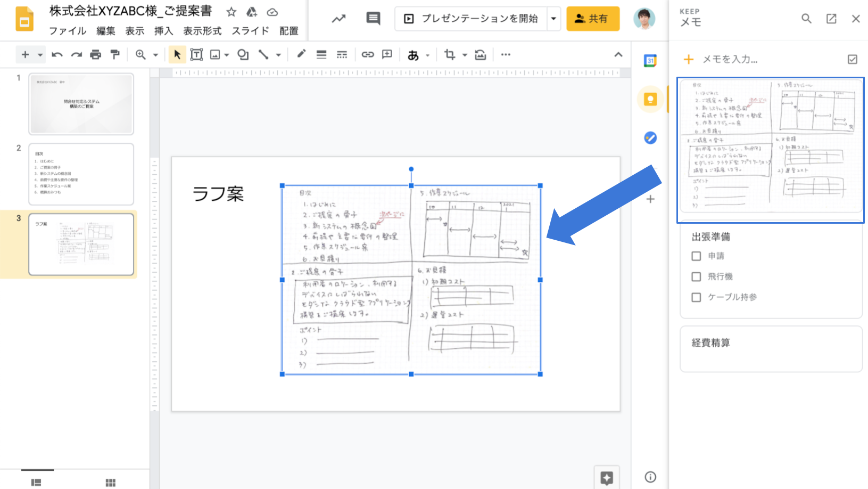This screenshot has height=489, width=868.
Task: Click プレゼンテーションを開始 button
Action: pyautogui.click(x=471, y=19)
